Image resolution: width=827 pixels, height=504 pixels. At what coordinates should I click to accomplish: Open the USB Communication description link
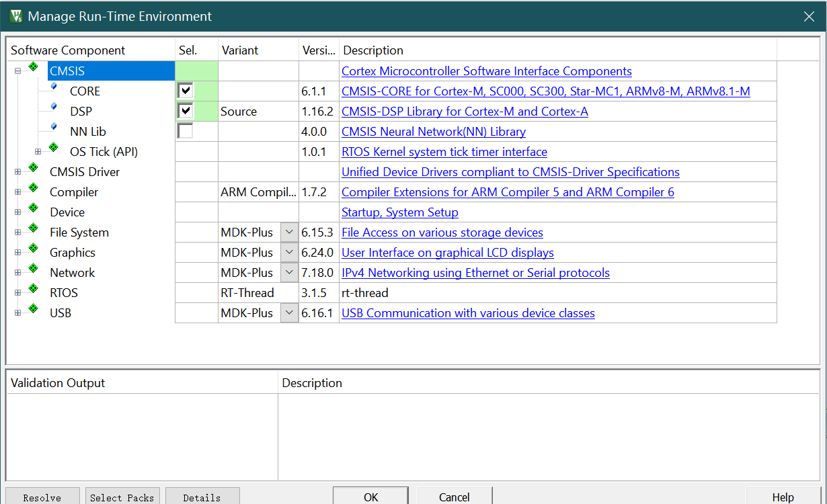(468, 312)
